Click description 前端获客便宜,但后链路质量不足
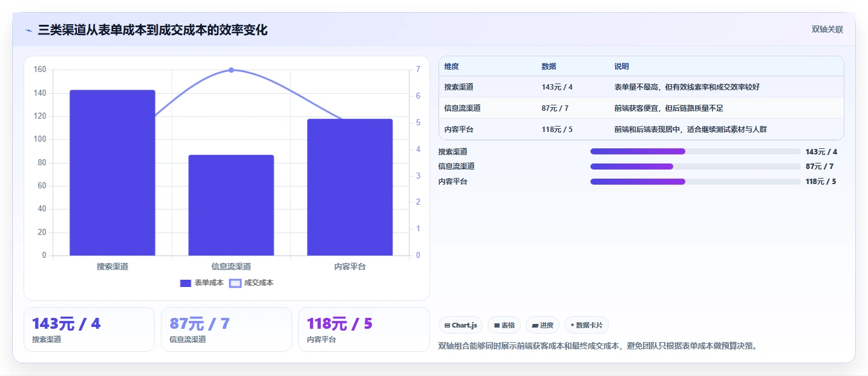Viewport: 868px width, 376px height. click(x=668, y=108)
